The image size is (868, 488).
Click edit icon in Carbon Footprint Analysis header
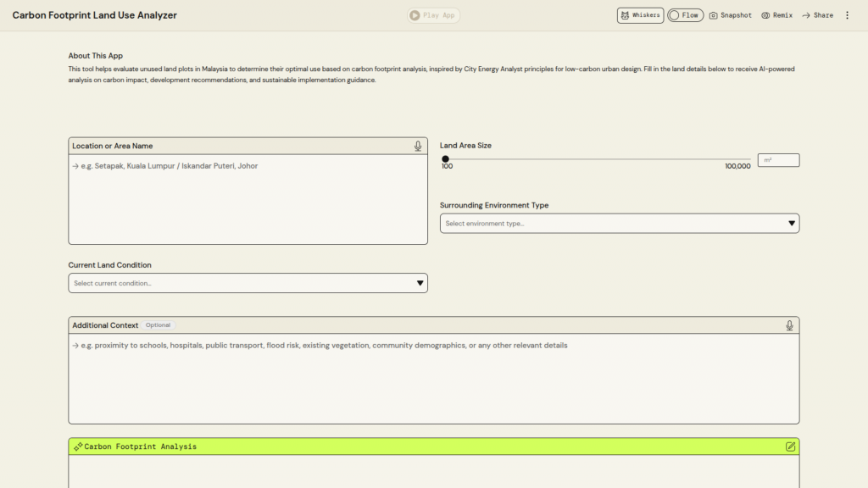tap(790, 446)
